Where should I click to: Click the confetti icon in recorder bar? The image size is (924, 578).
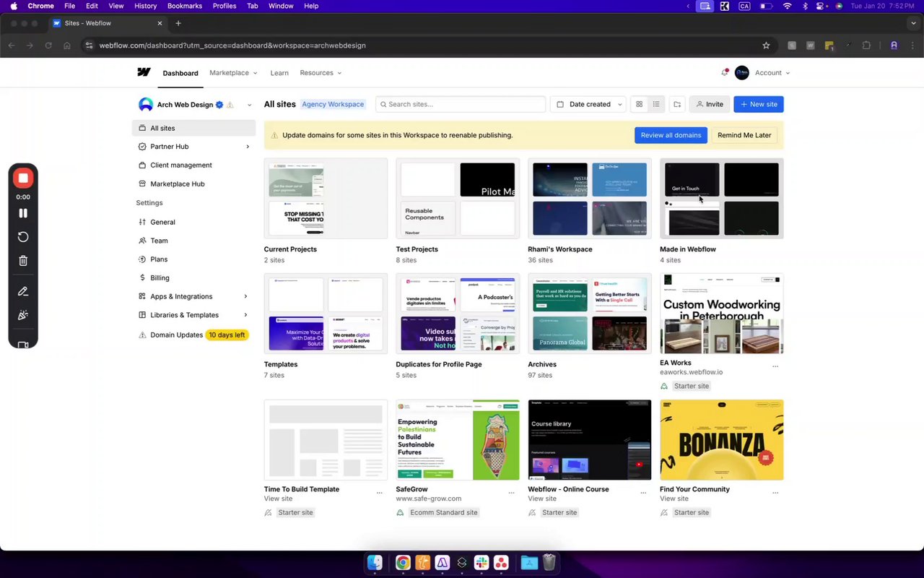point(23,315)
